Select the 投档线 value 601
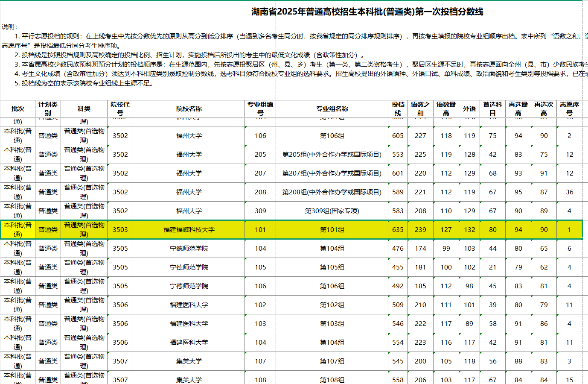The width and height of the screenshot is (588, 384). 398,173
